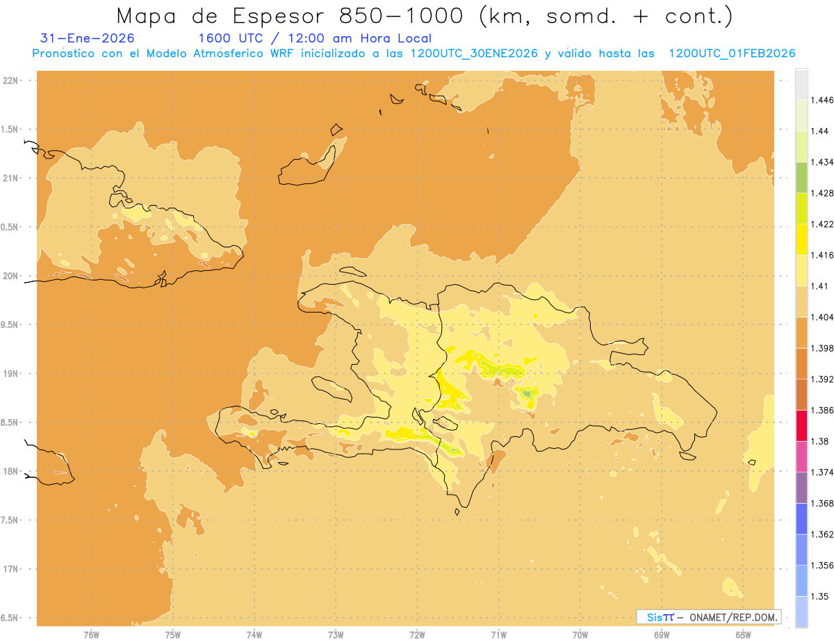Click the '75W' longitude label
The width and height of the screenshot is (834, 644).
173,634
